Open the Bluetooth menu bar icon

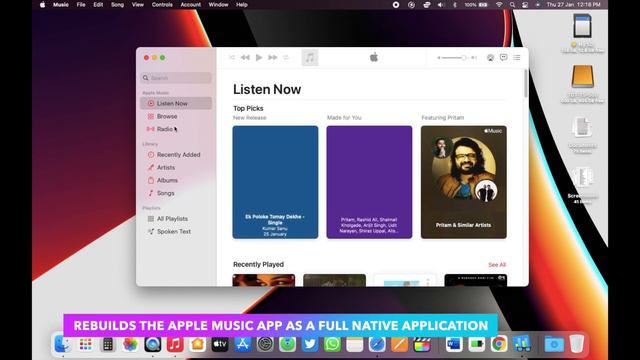click(455, 5)
